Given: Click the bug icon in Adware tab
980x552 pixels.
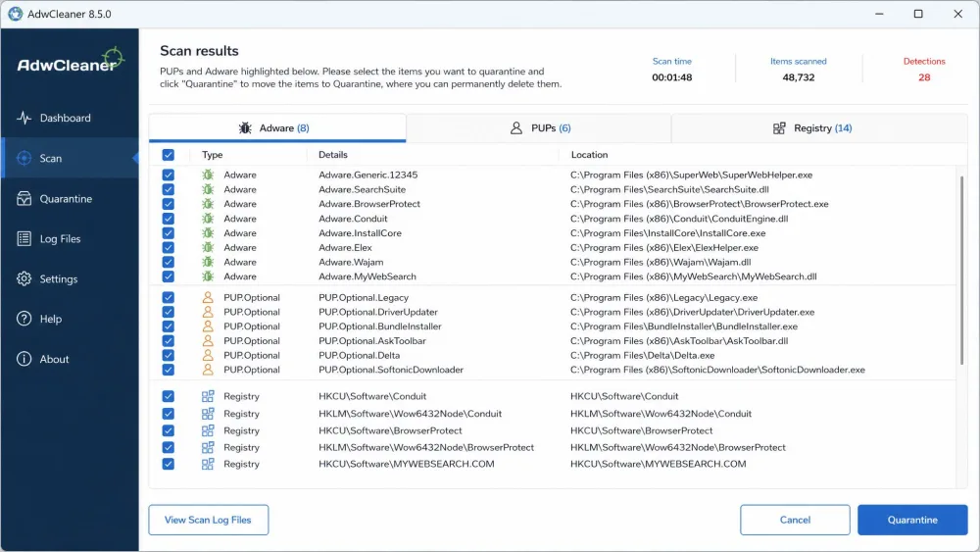Looking at the screenshot, I should click(245, 128).
